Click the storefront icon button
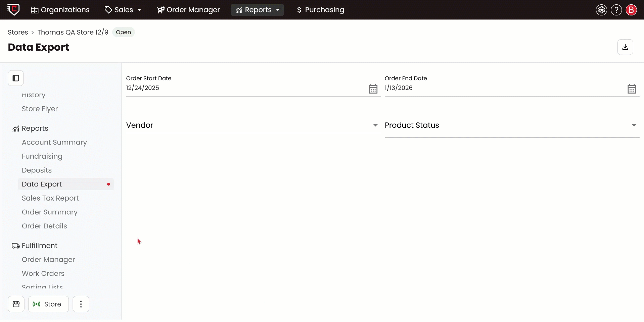 tap(16, 304)
